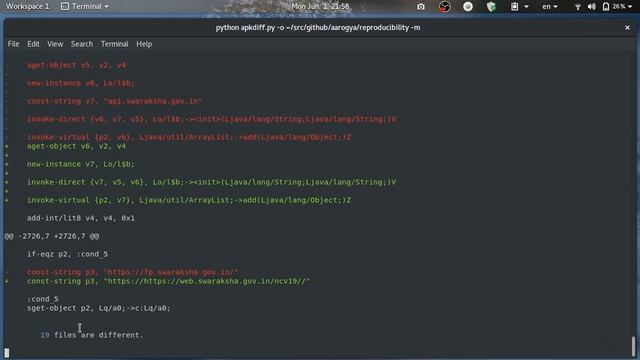Click the line "add-int/lit8 v4, v4, 0x1"
Viewport: 640px width, 360px height.
click(81, 218)
